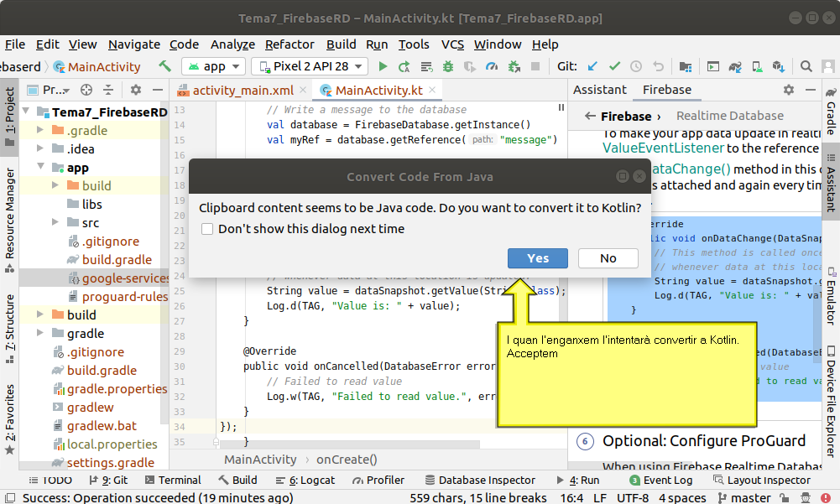Click the Make Project hammer icon
This screenshot has width=840, height=504.
tap(165, 66)
